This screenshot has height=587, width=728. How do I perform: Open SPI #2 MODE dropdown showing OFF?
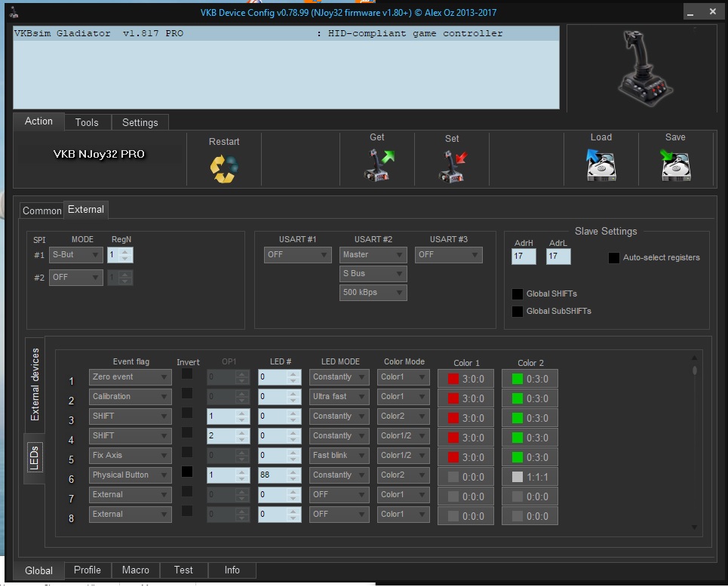point(75,278)
